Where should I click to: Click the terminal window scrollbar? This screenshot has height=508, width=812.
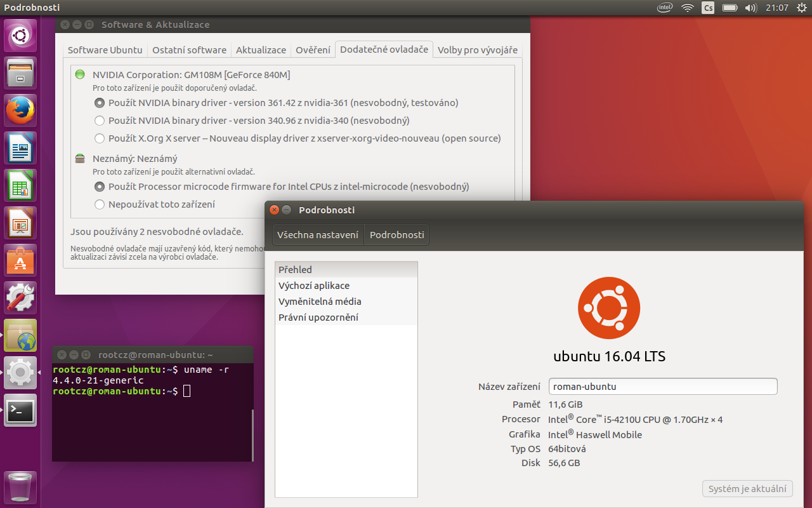[252, 436]
